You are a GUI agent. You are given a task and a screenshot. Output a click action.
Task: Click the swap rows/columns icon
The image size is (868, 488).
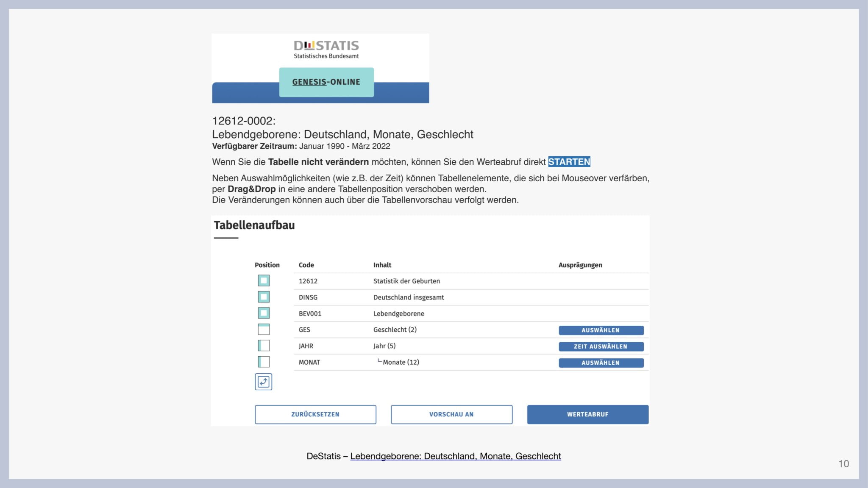click(x=264, y=382)
